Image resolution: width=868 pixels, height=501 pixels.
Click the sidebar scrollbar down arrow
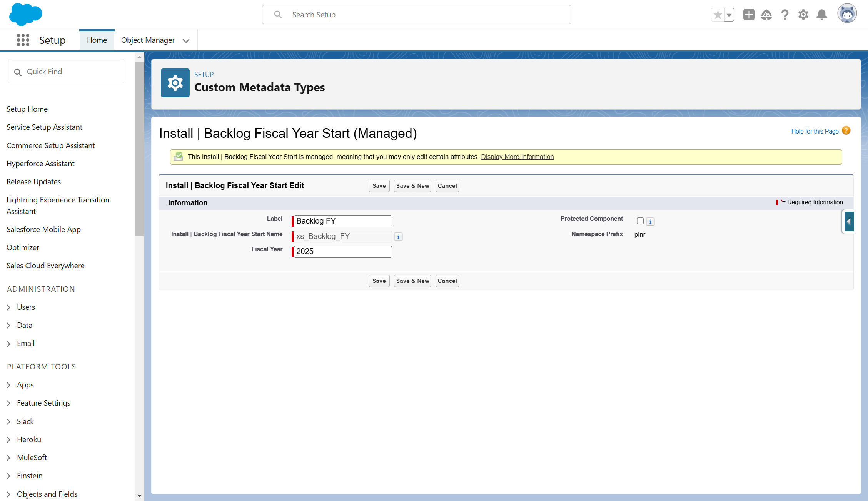point(139,496)
